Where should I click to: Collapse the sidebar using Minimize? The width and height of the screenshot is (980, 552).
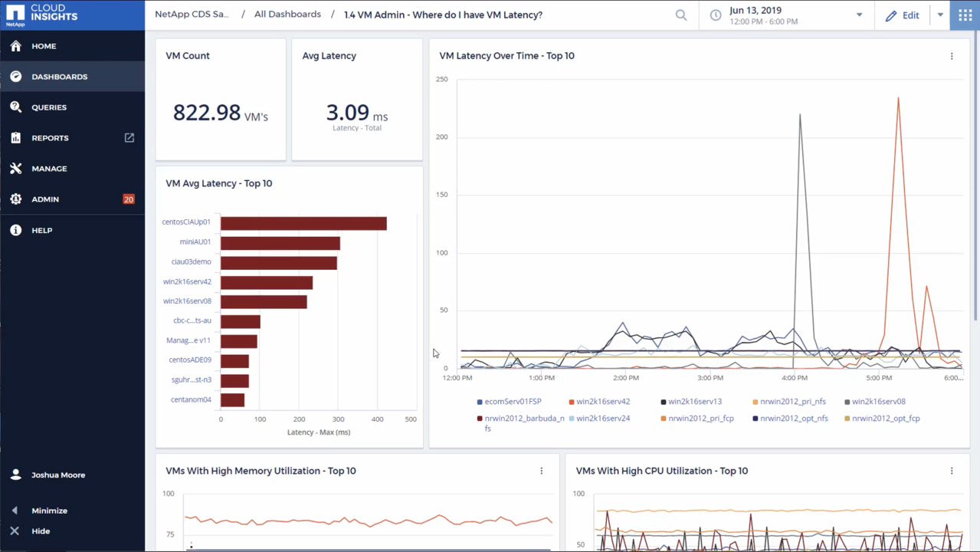[x=49, y=511]
